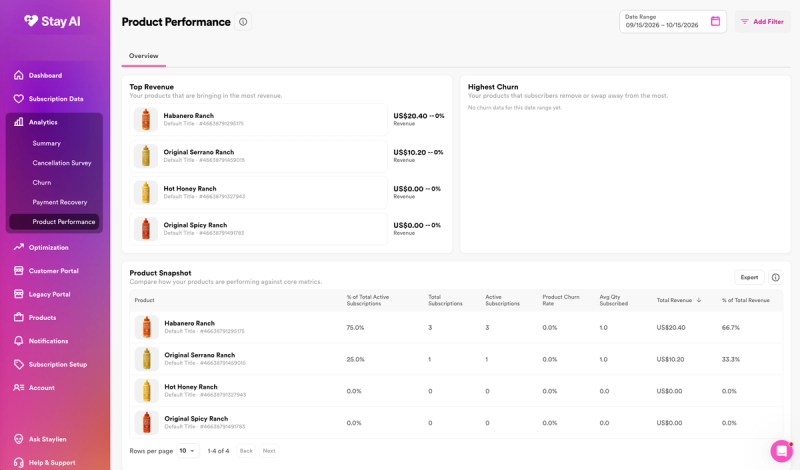Click the Customer Portal storefront icon

point(18,270)
